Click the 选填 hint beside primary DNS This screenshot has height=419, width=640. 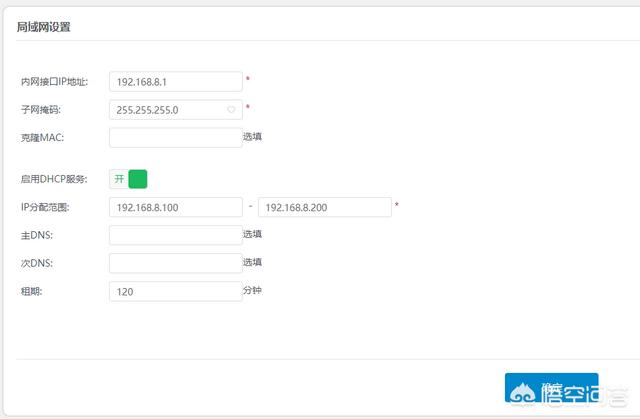(252, 234)
